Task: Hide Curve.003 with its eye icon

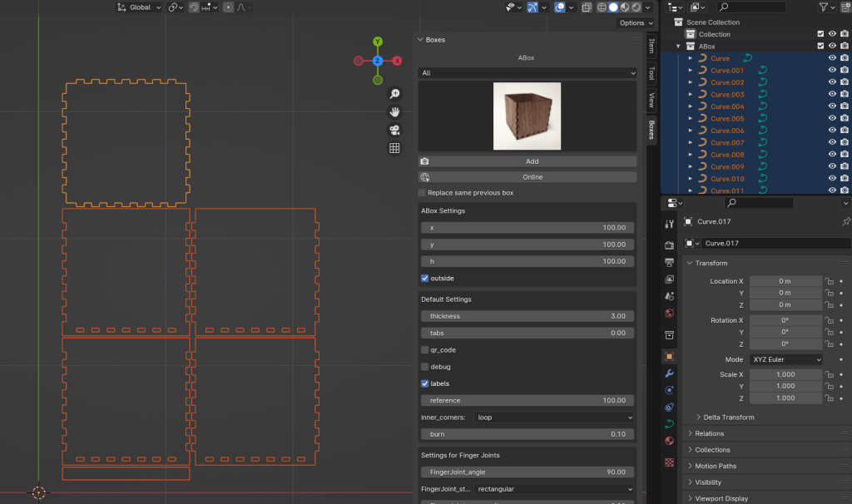Action: pos(832,95)
